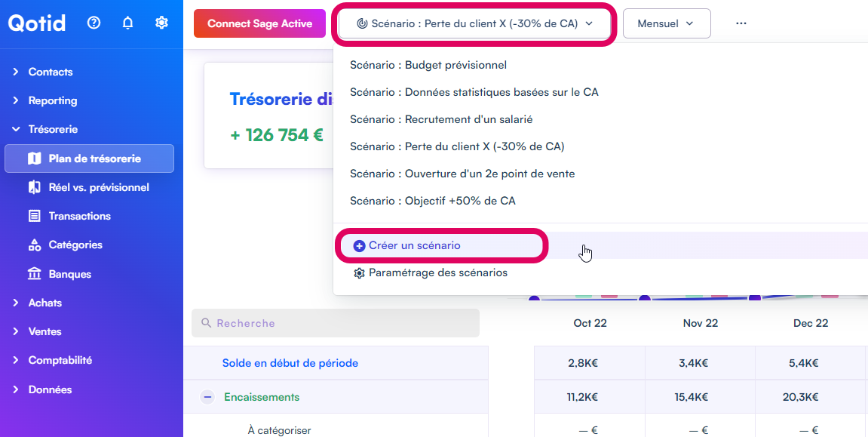Click the Banques building icon
This screenshot has width=868, height=437.
35,274
